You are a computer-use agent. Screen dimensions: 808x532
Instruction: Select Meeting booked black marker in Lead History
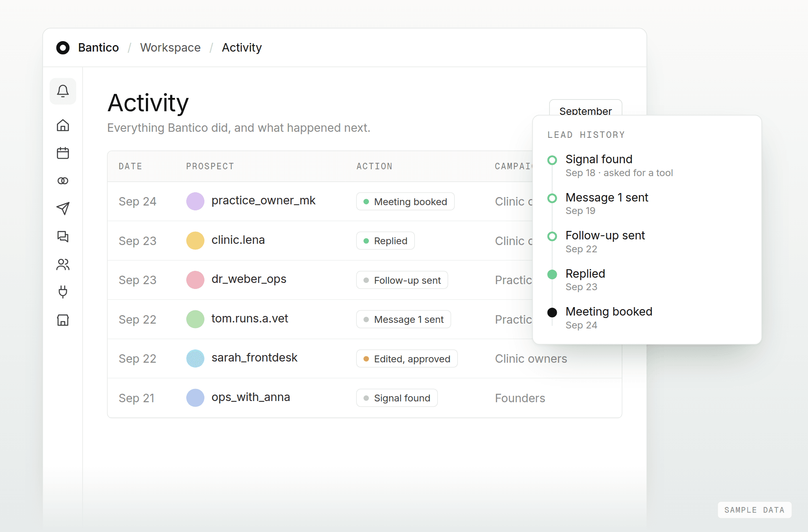pyautogui.click(x=552, y=312)
